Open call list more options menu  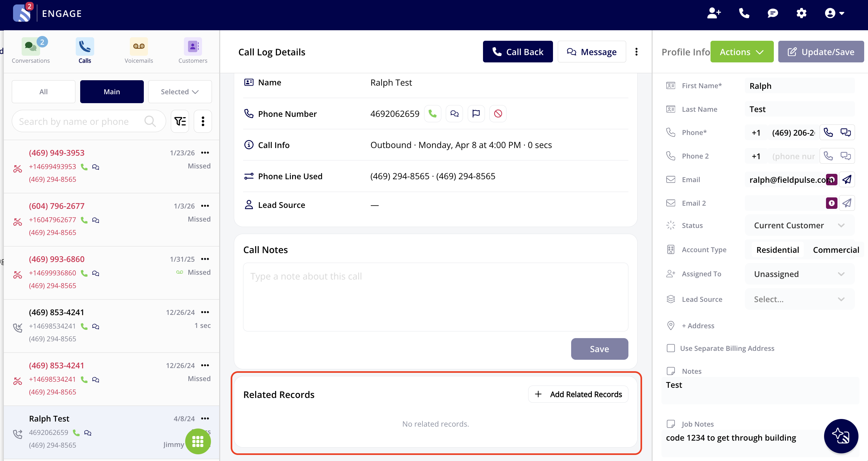coord(203,121)
